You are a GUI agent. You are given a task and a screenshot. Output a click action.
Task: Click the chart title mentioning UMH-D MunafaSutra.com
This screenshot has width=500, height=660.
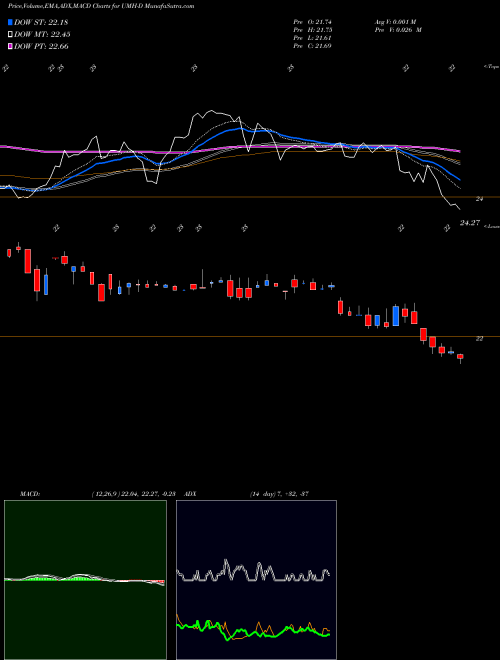click(x=101, y=6)
